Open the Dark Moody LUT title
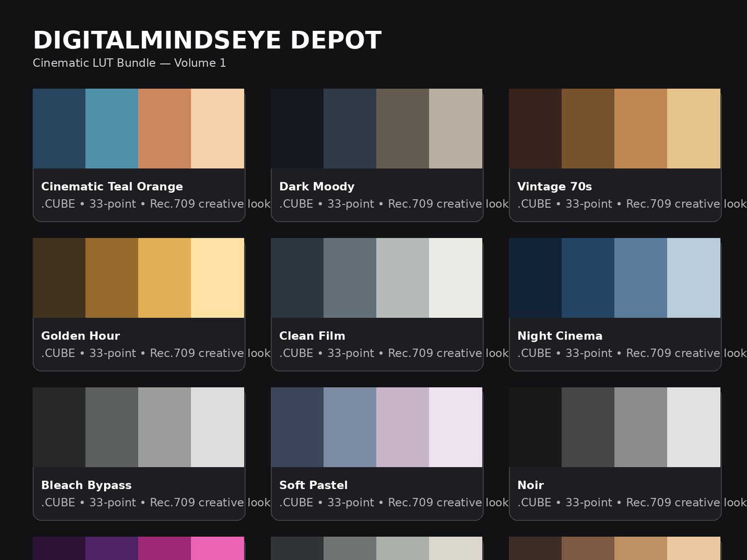Viewport: 747px width, 560px height. click(x=317, y=187)
